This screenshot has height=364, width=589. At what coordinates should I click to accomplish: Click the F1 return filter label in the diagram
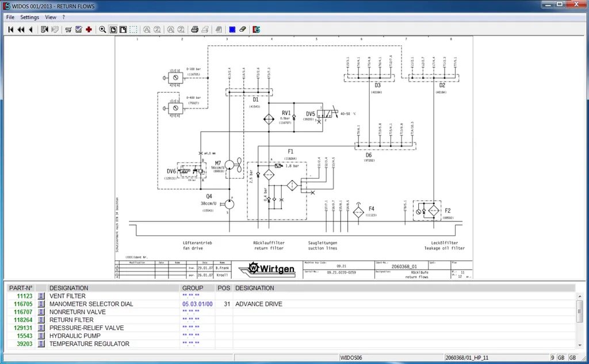click(x=290, y=151)
